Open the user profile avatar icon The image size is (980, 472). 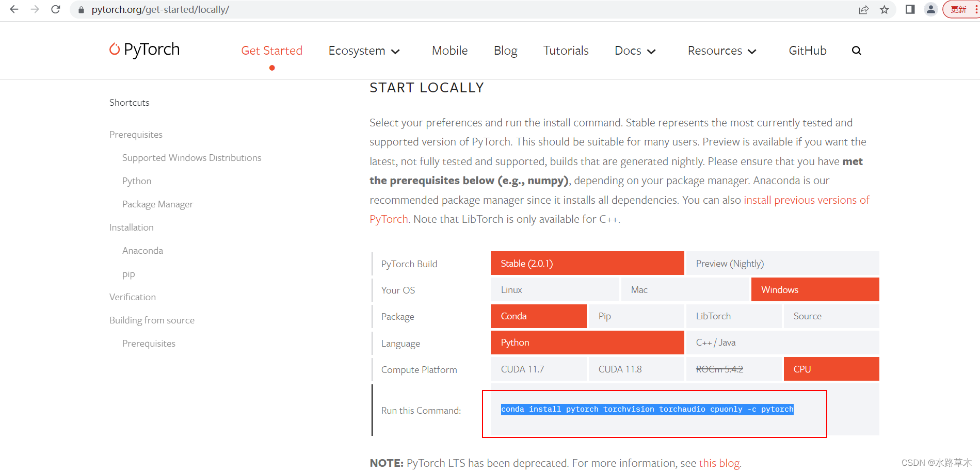[x=930, y=9]
